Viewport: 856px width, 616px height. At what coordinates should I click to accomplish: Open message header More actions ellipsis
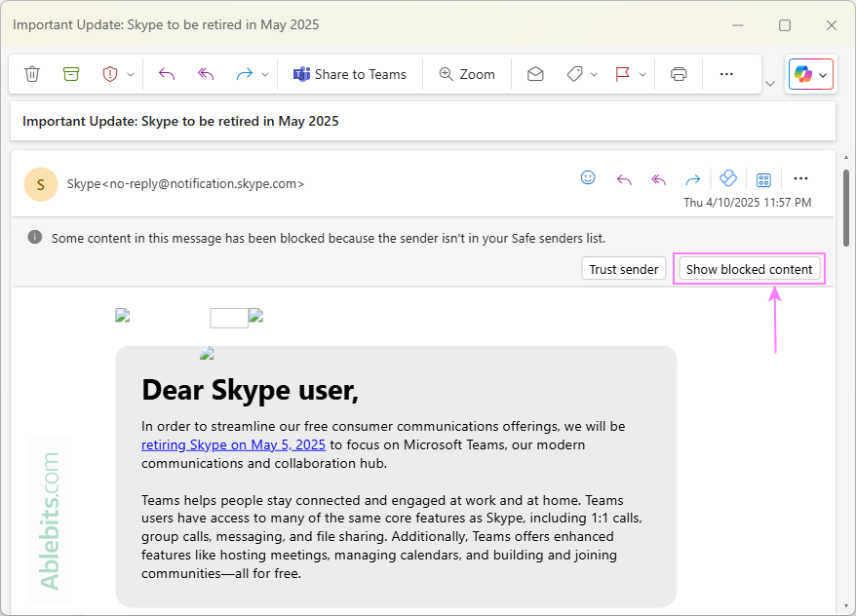[800, 178]
